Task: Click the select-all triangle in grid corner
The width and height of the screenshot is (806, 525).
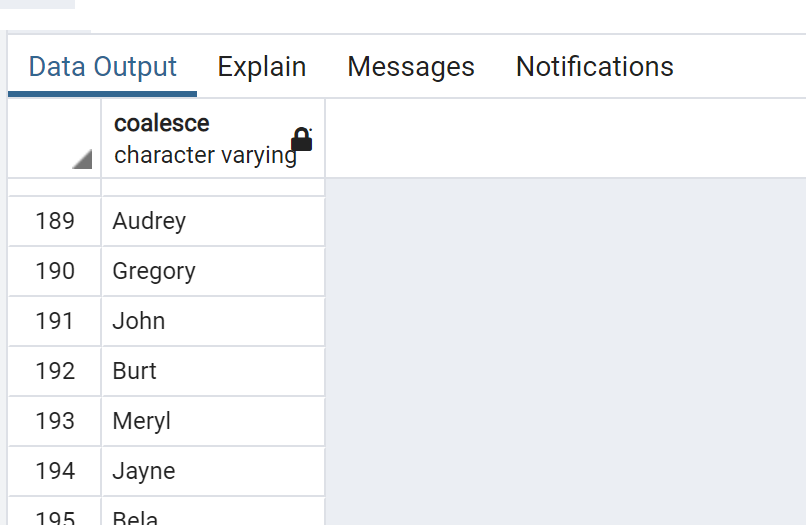Action: coord(82,159)
